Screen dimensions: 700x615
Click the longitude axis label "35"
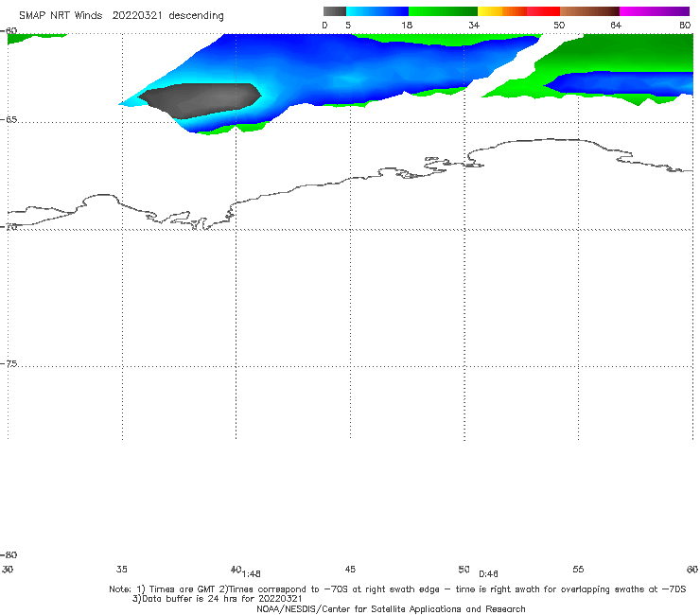tap(121, 570)
